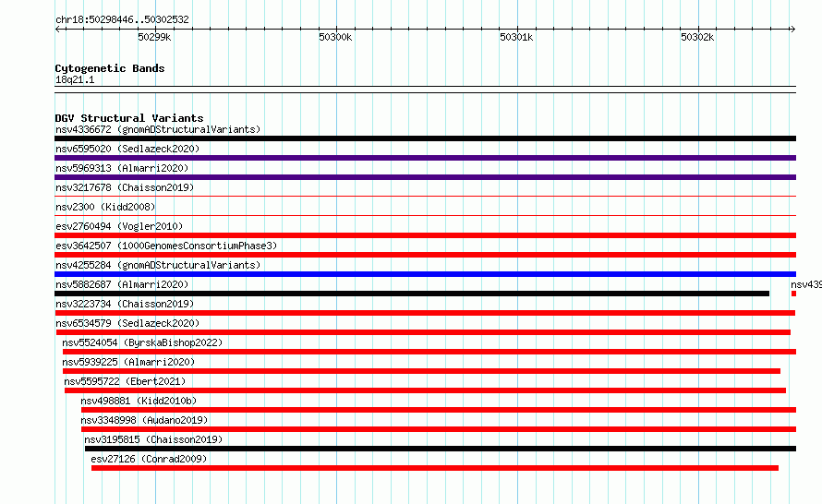
Task: Click the purple bar of nsv6595020
Action: click(x=425, y=158)
